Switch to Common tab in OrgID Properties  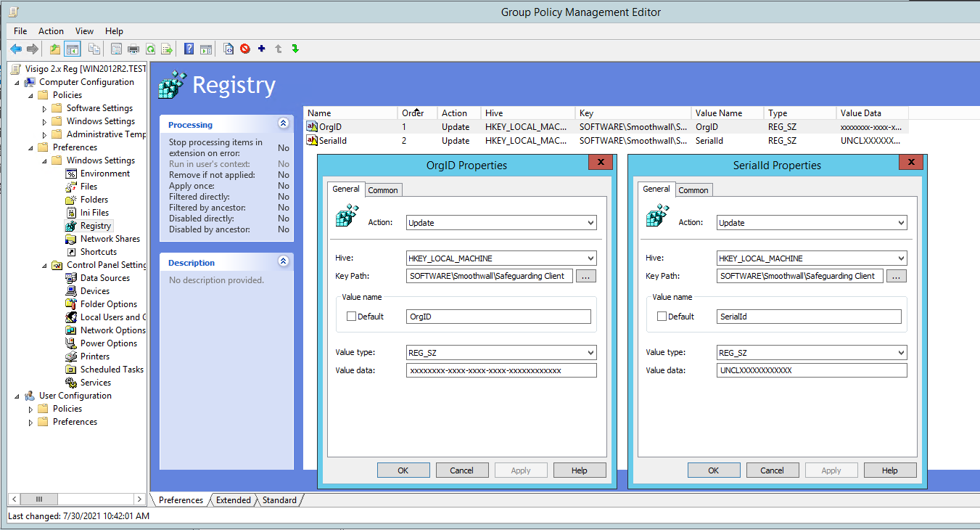(x=383, y=190)
